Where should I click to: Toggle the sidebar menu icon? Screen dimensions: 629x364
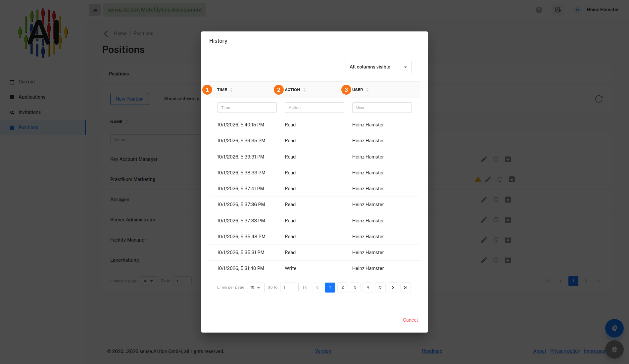pyautogui.click(x=94, y=10)
